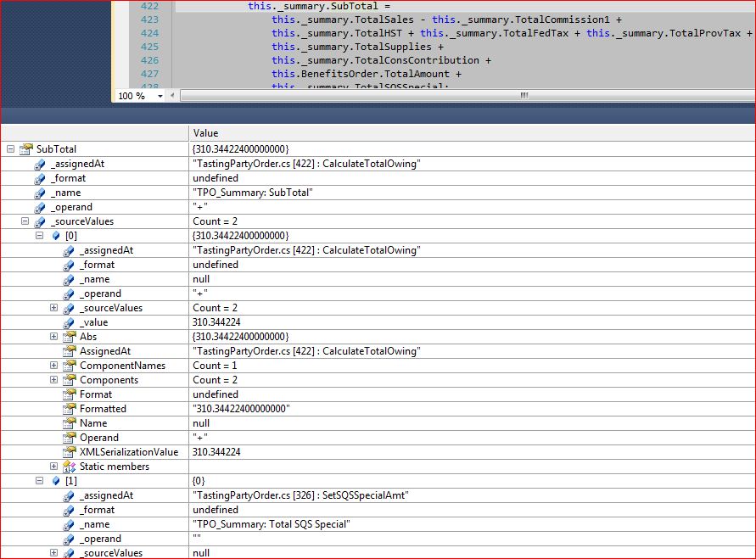Open the 100 % zoom dropdown
The image size is (756, 559).
[x=162, y=96]
